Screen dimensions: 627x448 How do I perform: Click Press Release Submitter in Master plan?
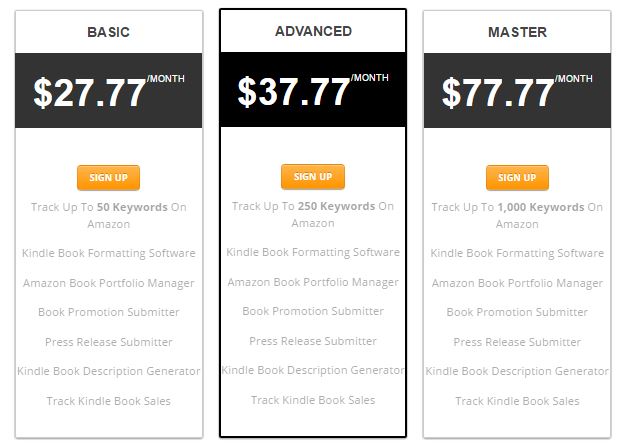(517, 342)
